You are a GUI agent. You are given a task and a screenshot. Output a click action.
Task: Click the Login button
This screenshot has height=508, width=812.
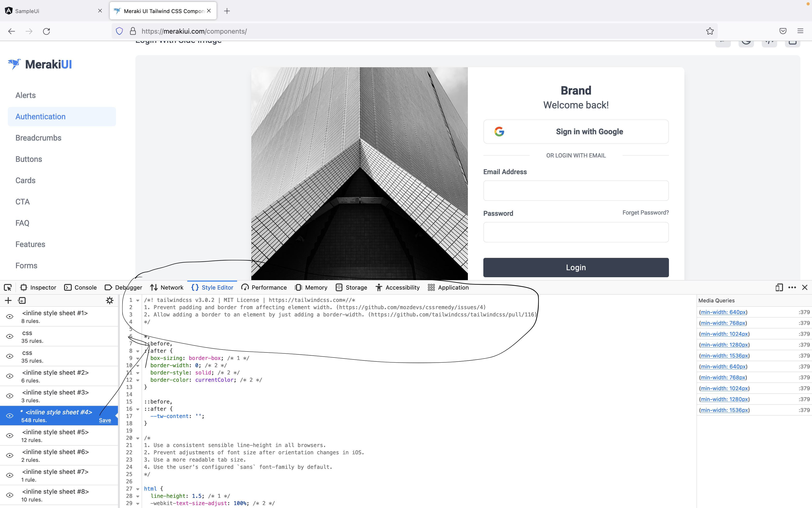(576, 268)
